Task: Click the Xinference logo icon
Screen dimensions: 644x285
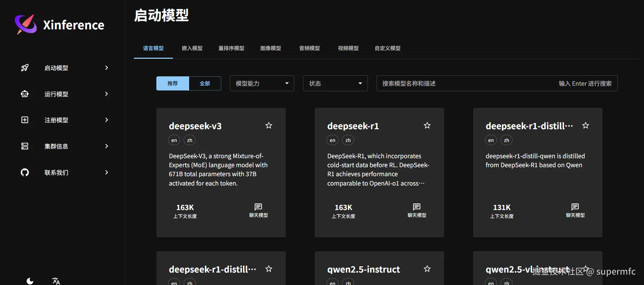Action: coord(26,24)
